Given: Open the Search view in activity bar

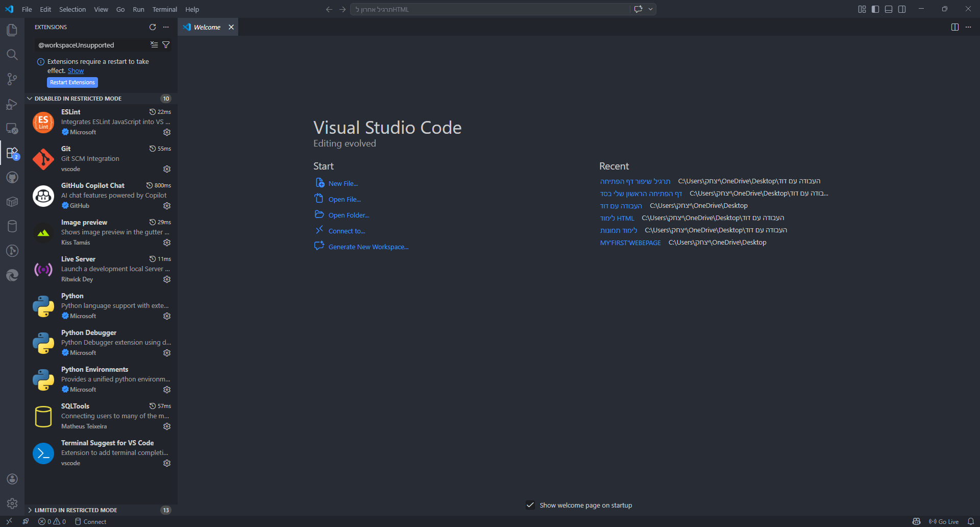Looking at the screenshot, I should click(x=12, y=55).
